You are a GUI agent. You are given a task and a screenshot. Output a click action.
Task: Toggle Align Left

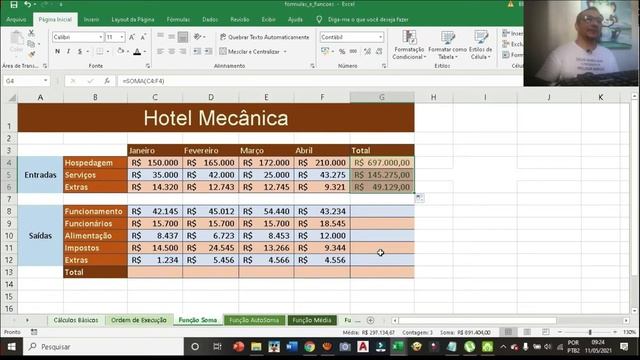[160, 51]
